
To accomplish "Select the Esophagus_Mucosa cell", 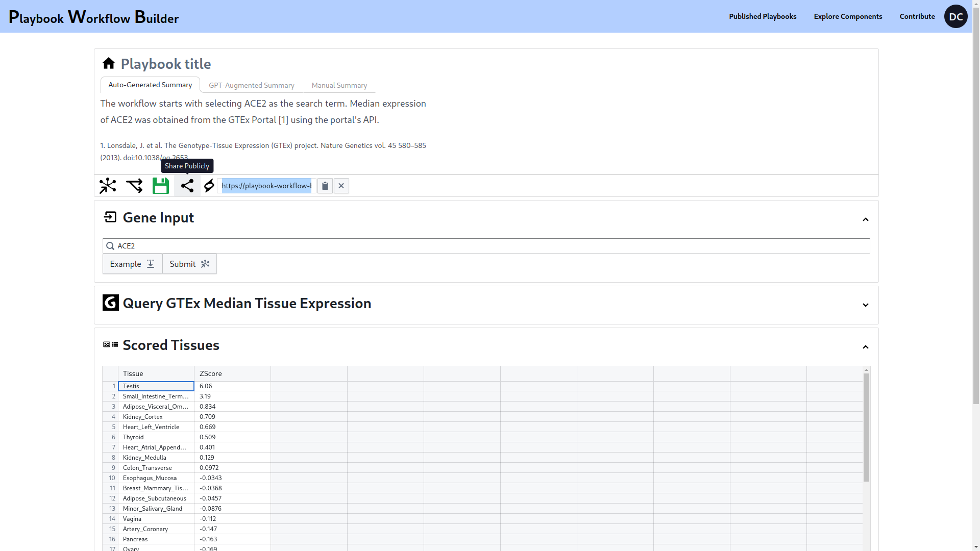I will click(156, 478).
